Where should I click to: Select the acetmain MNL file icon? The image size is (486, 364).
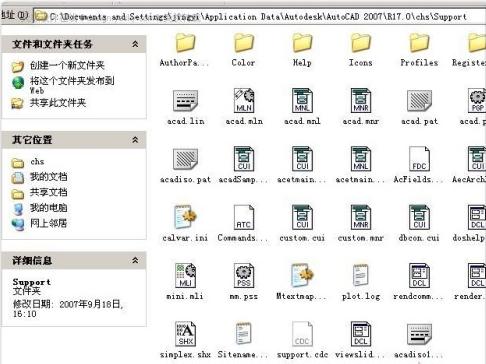361,159
